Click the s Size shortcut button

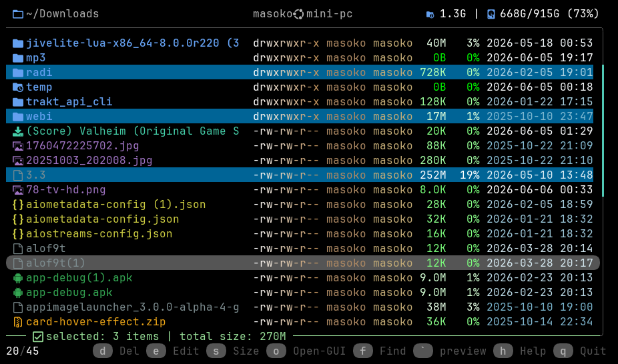(233, 351)
